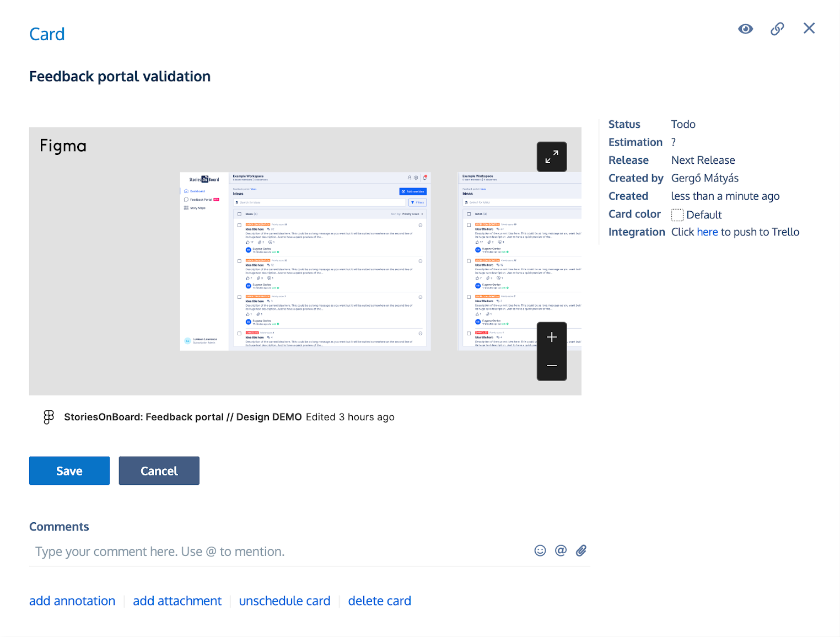Set the estimation question mark value
Screen dimensions: 840x637
pos(674,142)
